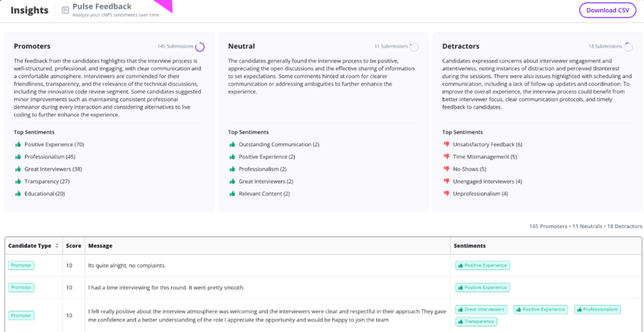Sort table by Candidate Type arrows
This screenshot has height=332, width=644.
[x=57, y=245]
